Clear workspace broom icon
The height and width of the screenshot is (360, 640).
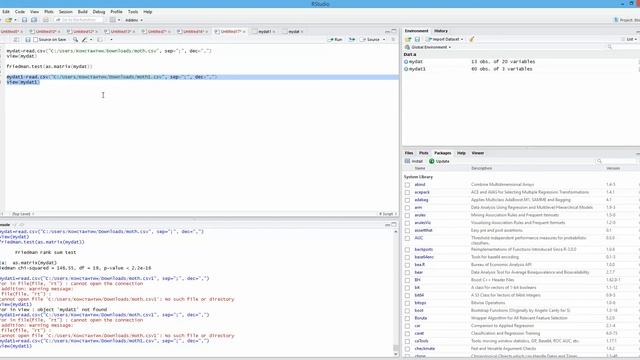[471, 39]
